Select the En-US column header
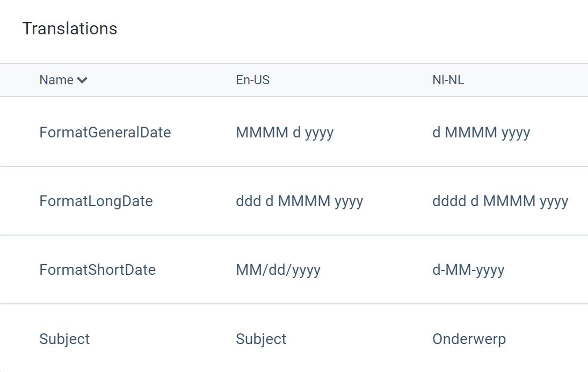 pyautogui.click(x=253, y=80)
